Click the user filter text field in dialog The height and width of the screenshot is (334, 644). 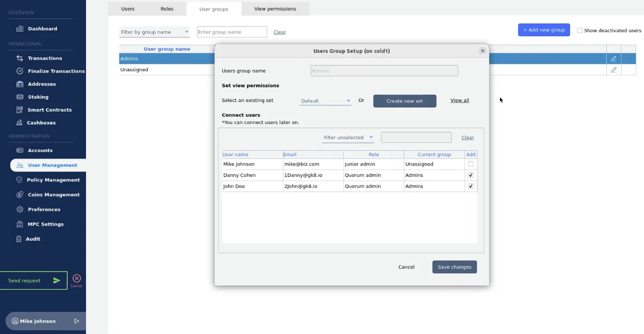416,137
